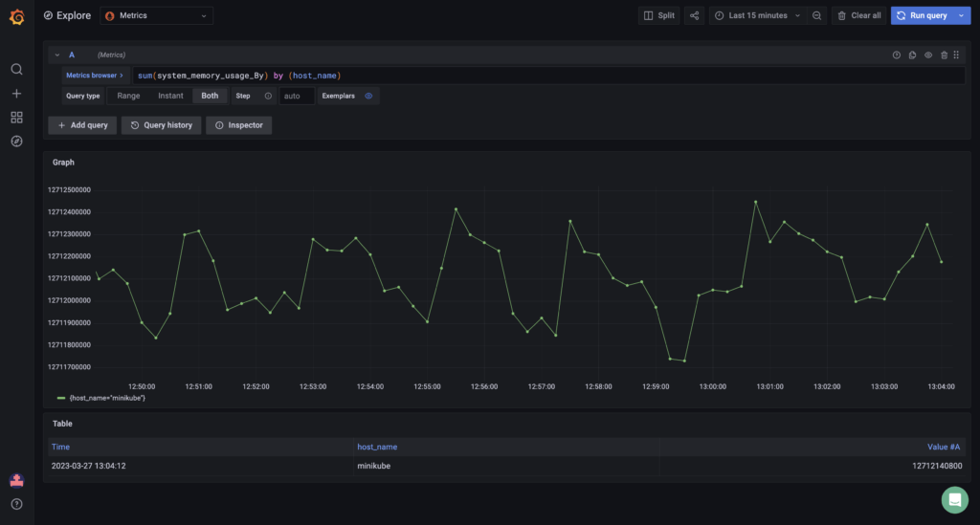Click Run query
This screenshot has width=980, height=525.
click(923, 15)
